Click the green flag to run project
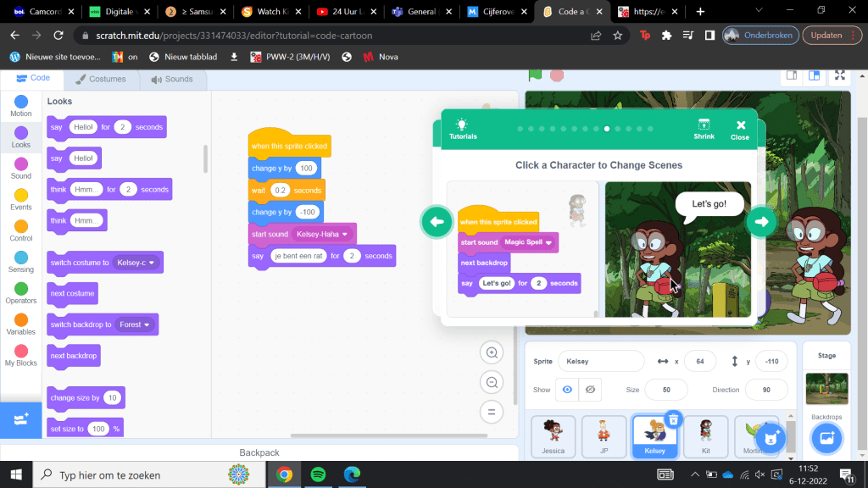Screen dimensions: 868x488 click(535, 75)
